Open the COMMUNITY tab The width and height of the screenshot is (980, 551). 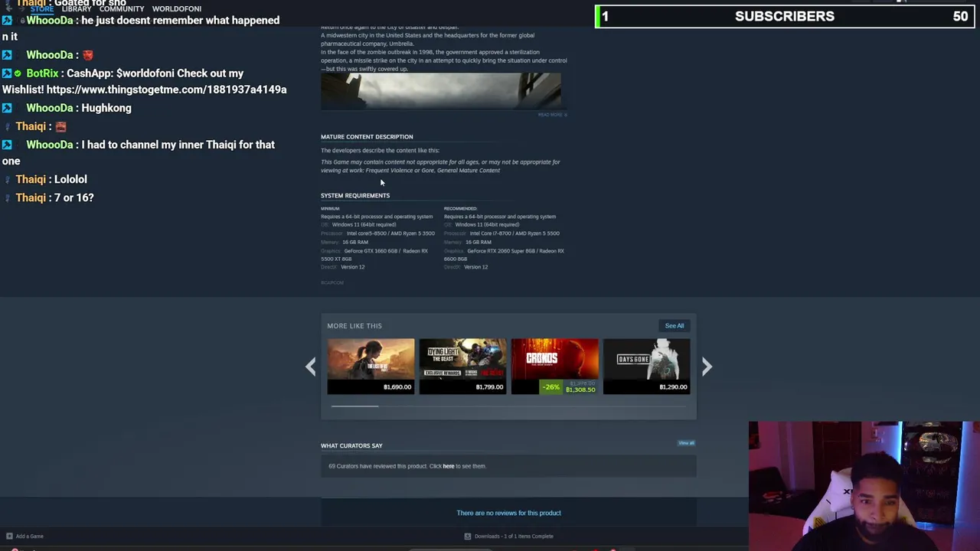click(x=122, y=8)
